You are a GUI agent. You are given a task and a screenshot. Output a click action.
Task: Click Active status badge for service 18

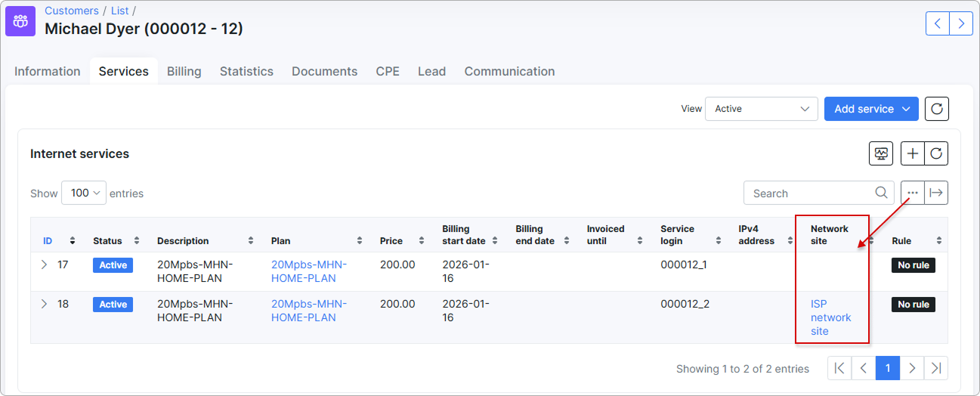click(x=113, y=305)
